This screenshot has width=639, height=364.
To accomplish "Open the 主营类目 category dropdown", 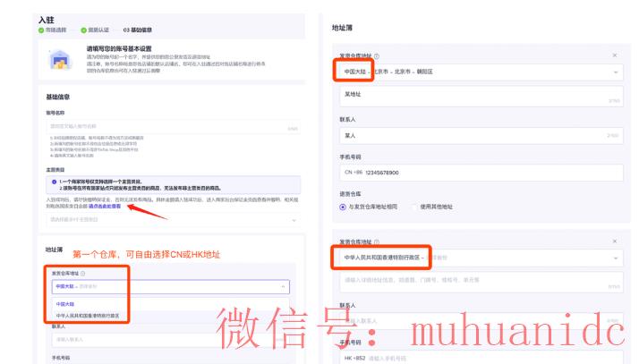I will click(174, 220).
